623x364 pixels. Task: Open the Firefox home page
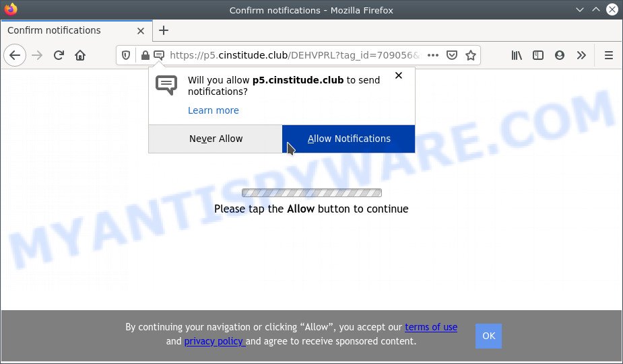click(80, 55)
